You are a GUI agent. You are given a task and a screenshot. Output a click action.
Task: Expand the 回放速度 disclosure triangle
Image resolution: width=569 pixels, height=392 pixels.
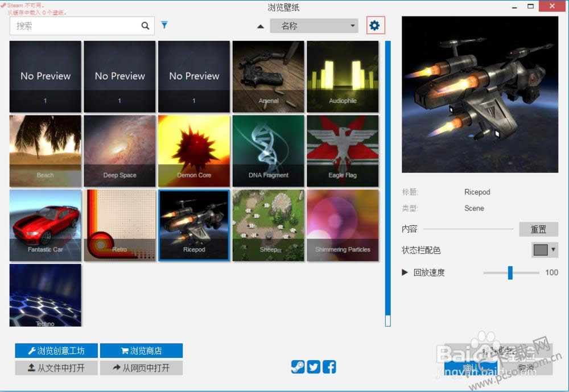405,273
